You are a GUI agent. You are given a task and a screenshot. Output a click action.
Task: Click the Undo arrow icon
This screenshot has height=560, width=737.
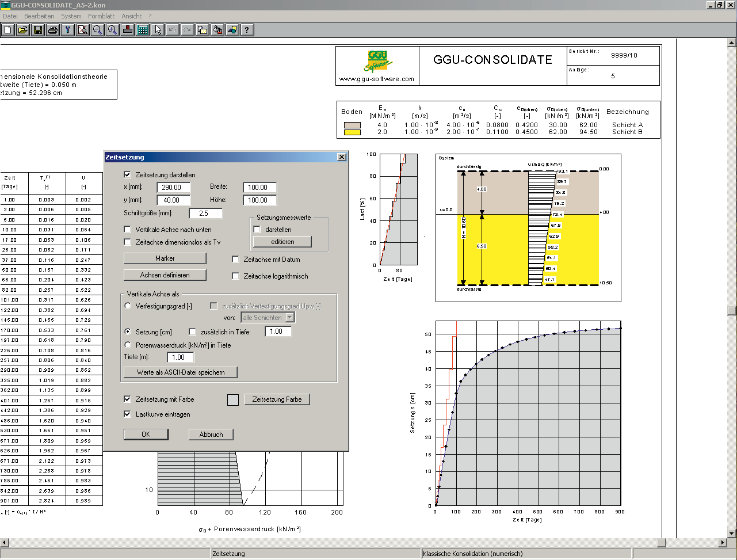pos(172,30)
